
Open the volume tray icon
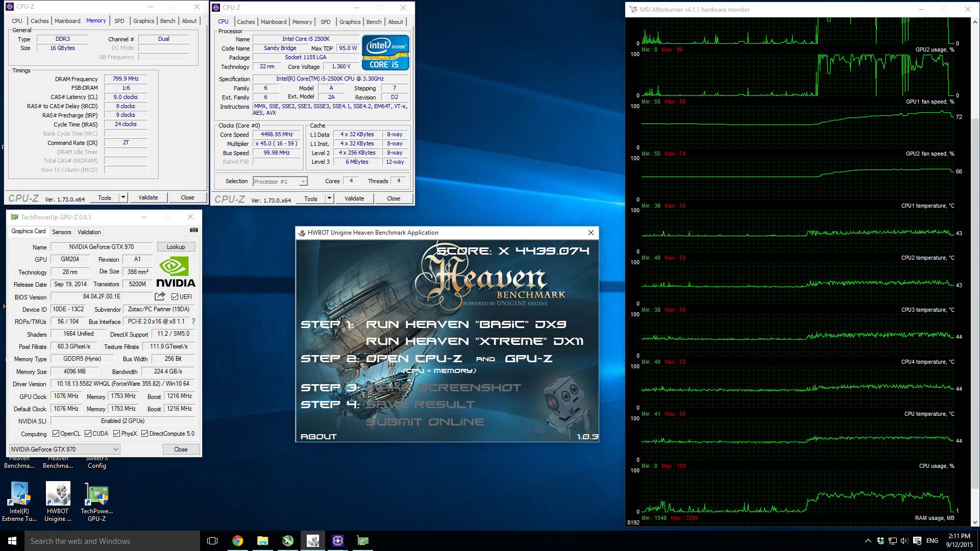pyautogui.click(x=904, y=541)
